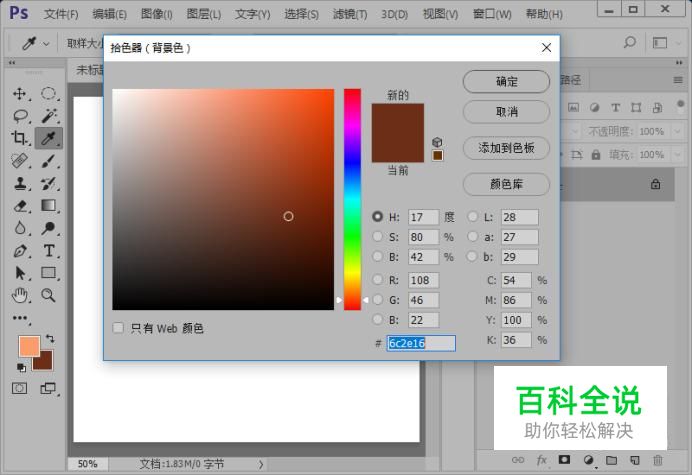The image size is (692, 475).
Task: Open the layer fx styles menu
Action: coord(542,460)
